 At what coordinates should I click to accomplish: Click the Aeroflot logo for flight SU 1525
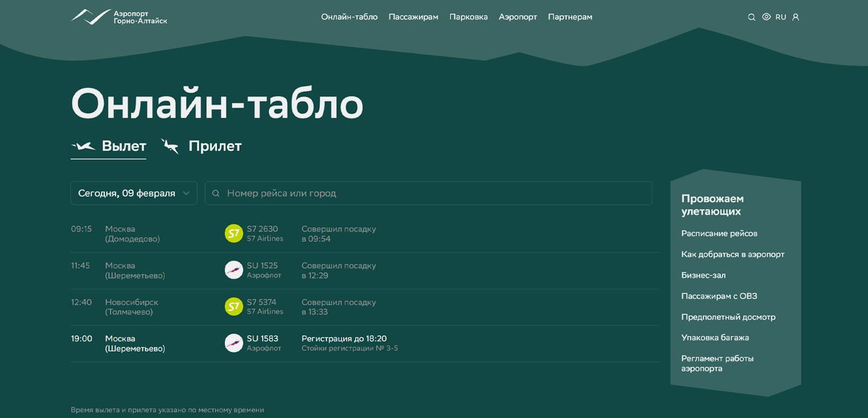(x=233, y=270)
